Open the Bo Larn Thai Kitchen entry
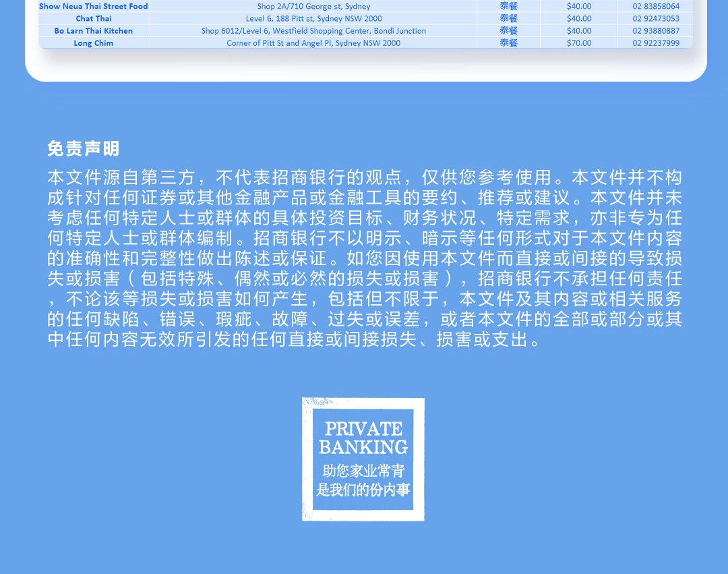This screenshot has height=574, width=728. coord(94,30)
